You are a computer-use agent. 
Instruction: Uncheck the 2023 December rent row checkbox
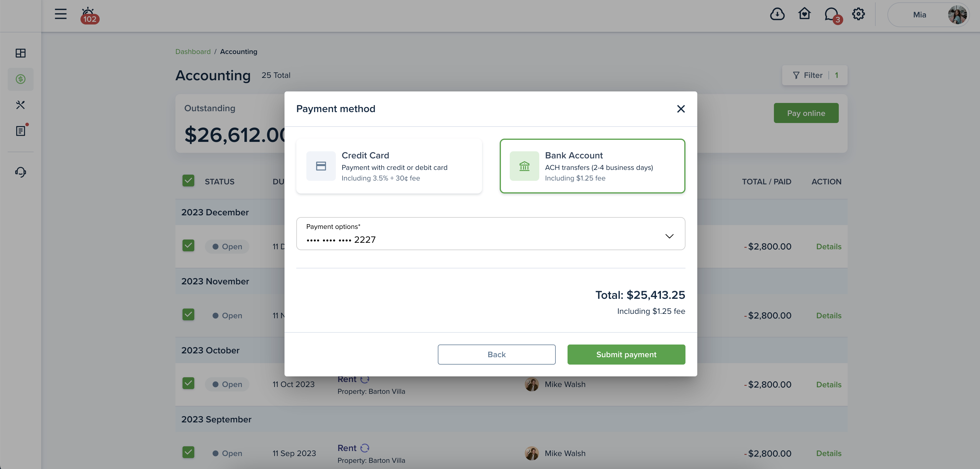point(188,245)
